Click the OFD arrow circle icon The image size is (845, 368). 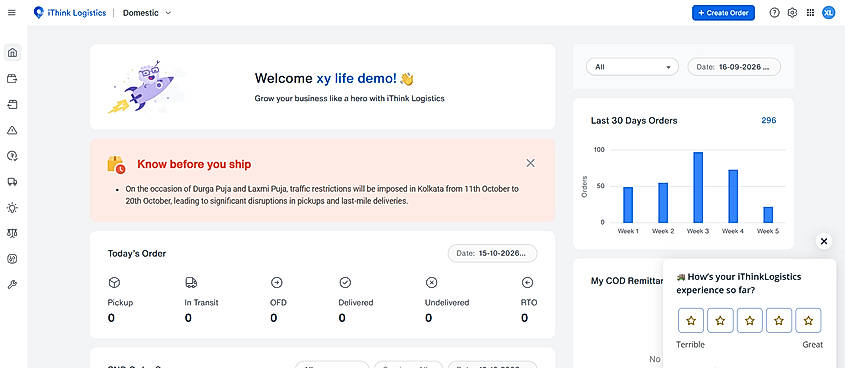coord(277,282)
